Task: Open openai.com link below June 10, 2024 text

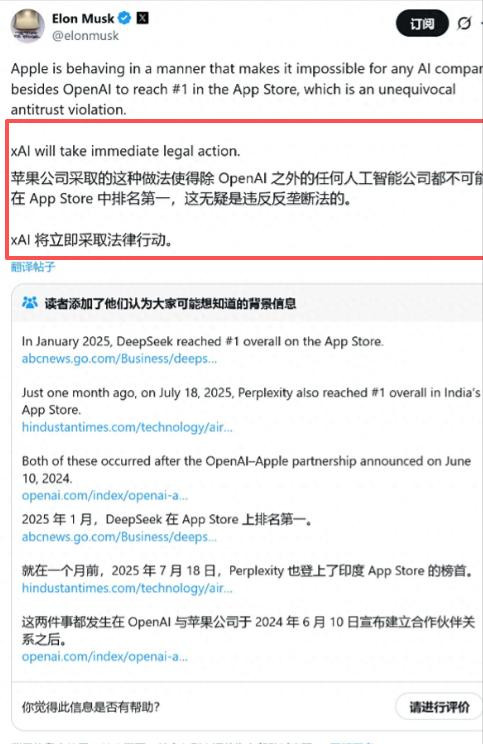Action: tap(105, 495)
